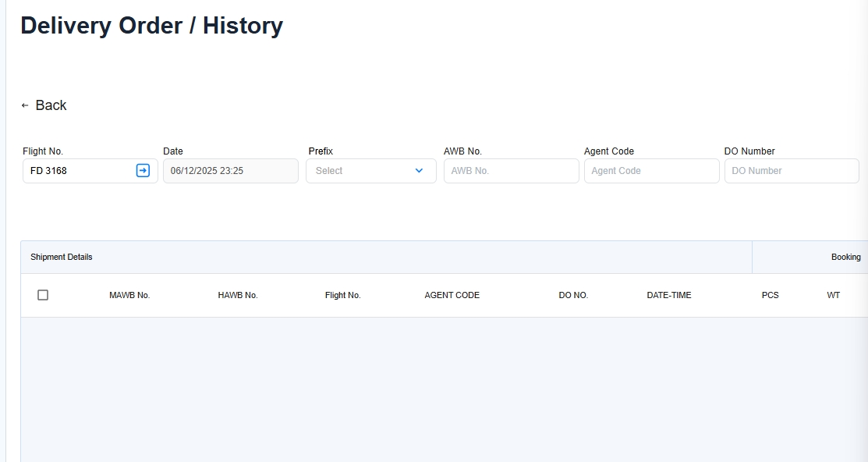Click the Date field showing 06/12/2025 23:25

230,171
